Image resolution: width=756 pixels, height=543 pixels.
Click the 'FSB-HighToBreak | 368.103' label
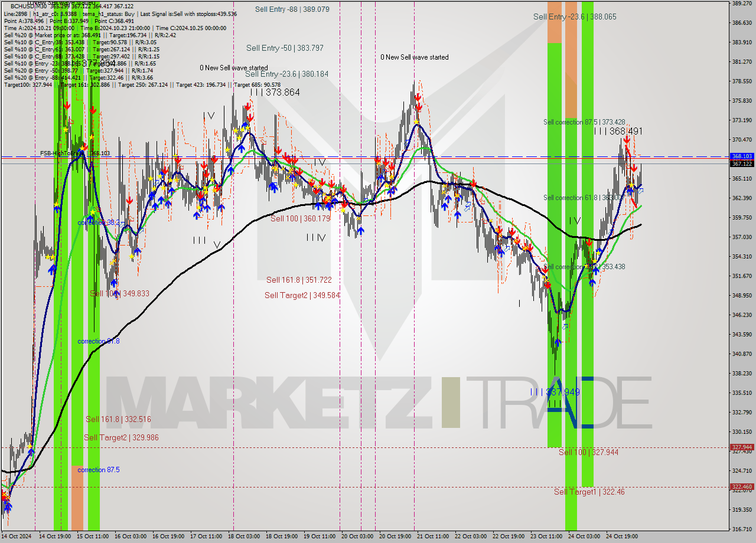click(75, 153)
